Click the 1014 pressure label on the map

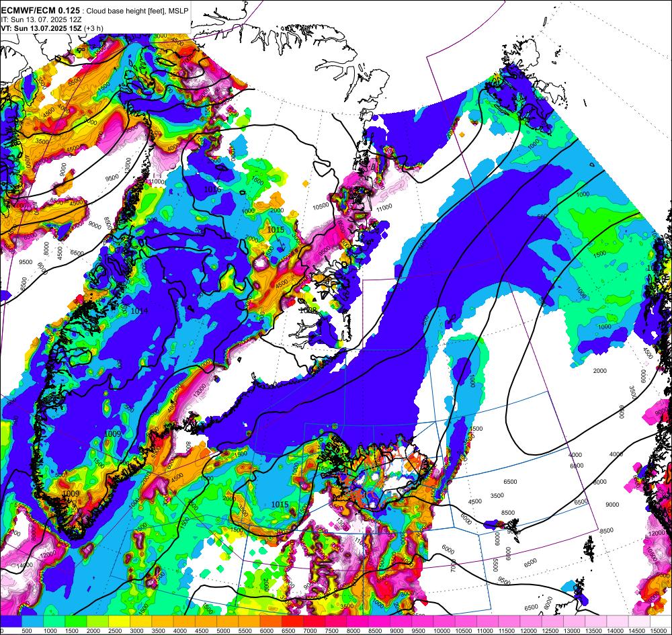[139, 310]
